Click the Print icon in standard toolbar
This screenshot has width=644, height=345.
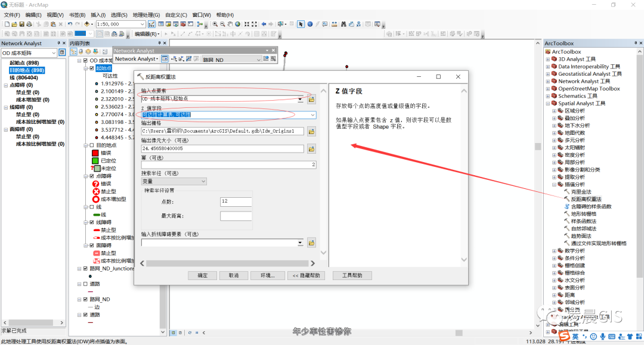click(29, 24)
